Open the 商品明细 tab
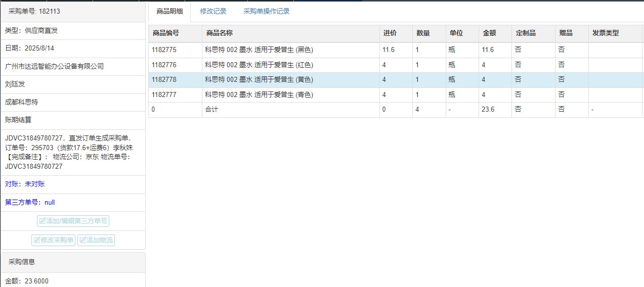 pos(169,12)
